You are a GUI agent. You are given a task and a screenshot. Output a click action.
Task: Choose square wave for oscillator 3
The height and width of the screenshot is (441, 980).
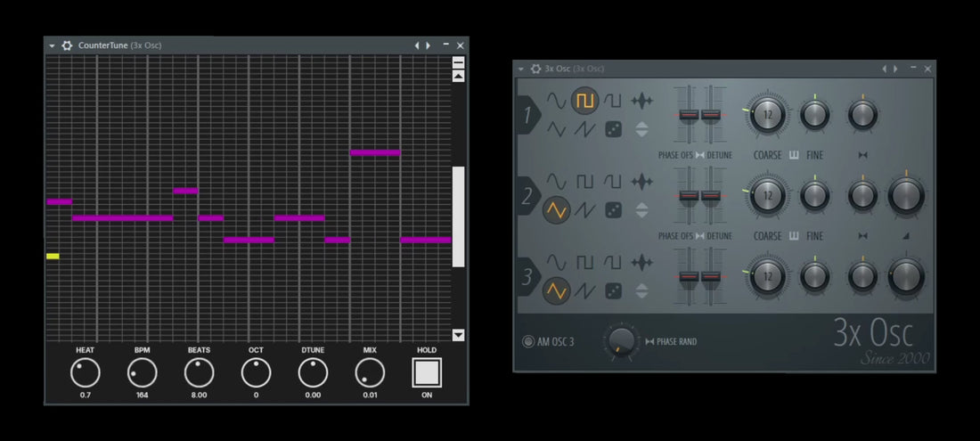pyautogui.click(x=585, y=262)
